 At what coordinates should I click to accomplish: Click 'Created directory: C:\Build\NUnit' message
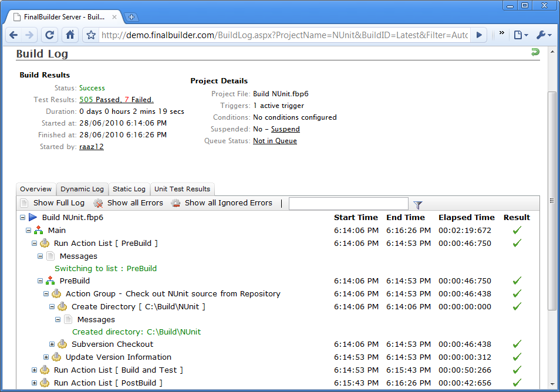tap(136, 332)
